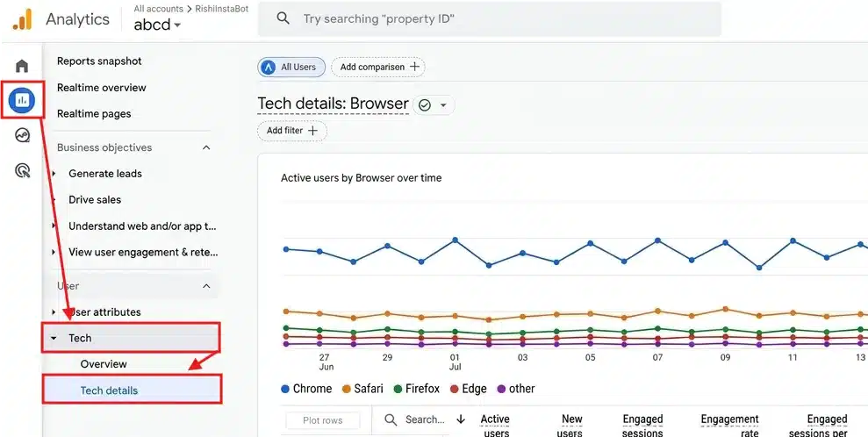
Task: Toggle other legend entry
Action: click(516, 389)
